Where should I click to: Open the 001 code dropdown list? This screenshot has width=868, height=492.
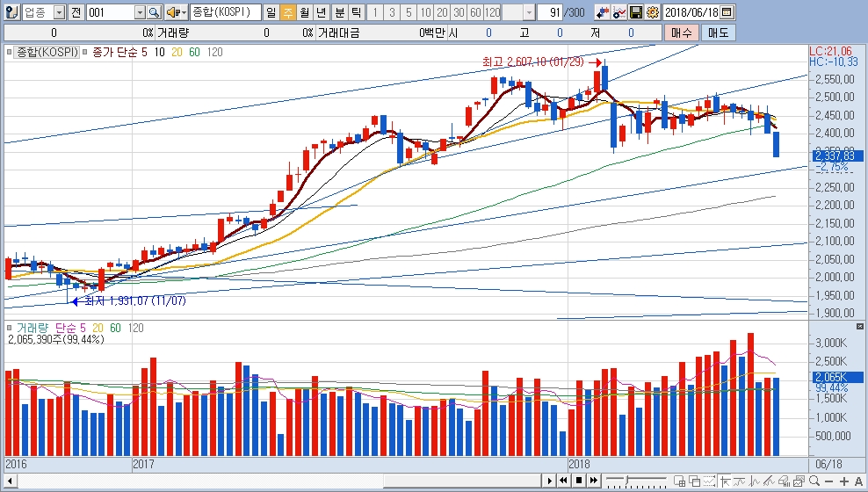pyautogui.click(x=140, y=12)
